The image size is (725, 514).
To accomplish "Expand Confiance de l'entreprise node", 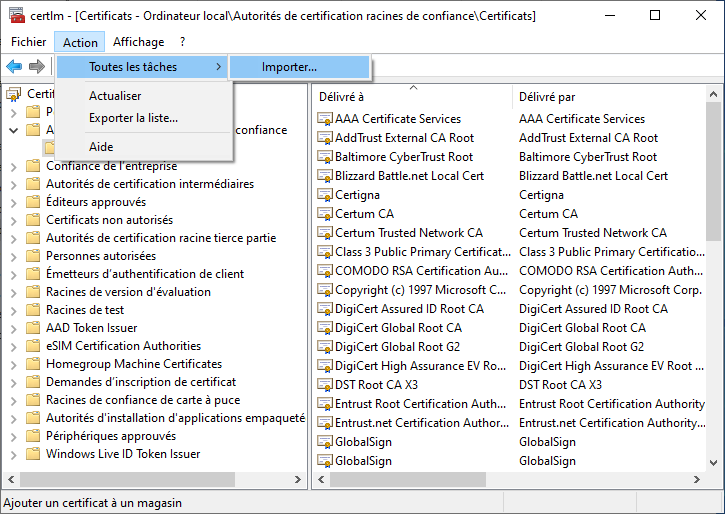I will click(13, 166).
